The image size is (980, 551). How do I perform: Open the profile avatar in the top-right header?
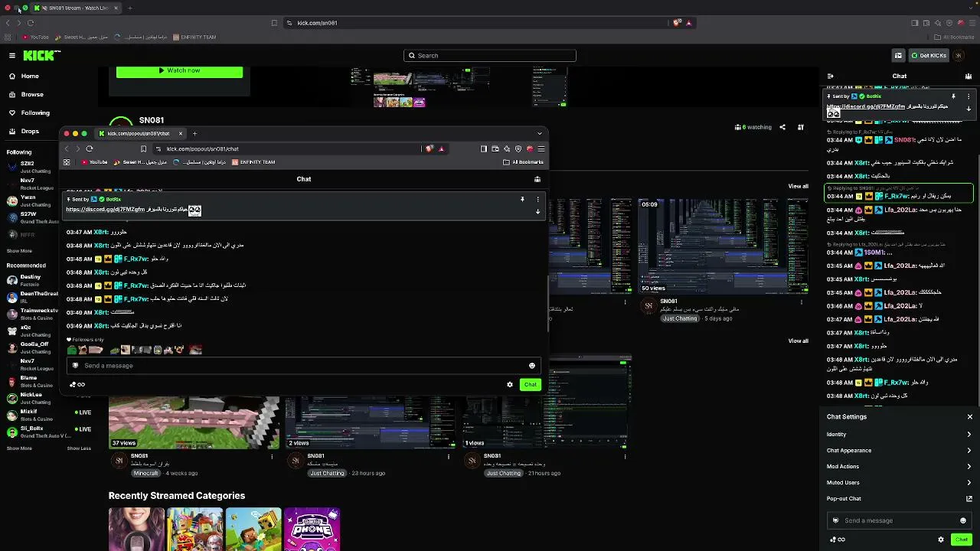pos(958,55)
